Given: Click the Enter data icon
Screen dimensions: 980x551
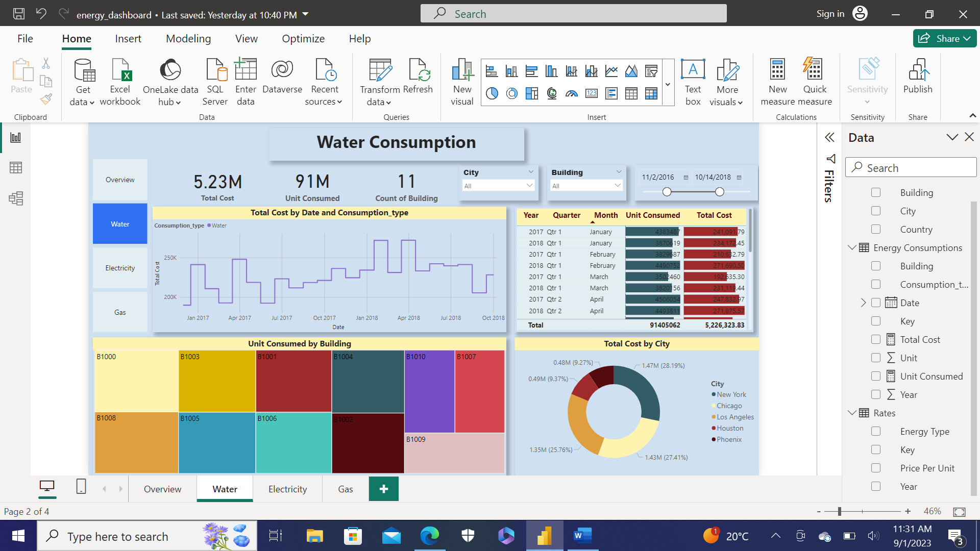Looking at the screenshot, I should (246, 69).
